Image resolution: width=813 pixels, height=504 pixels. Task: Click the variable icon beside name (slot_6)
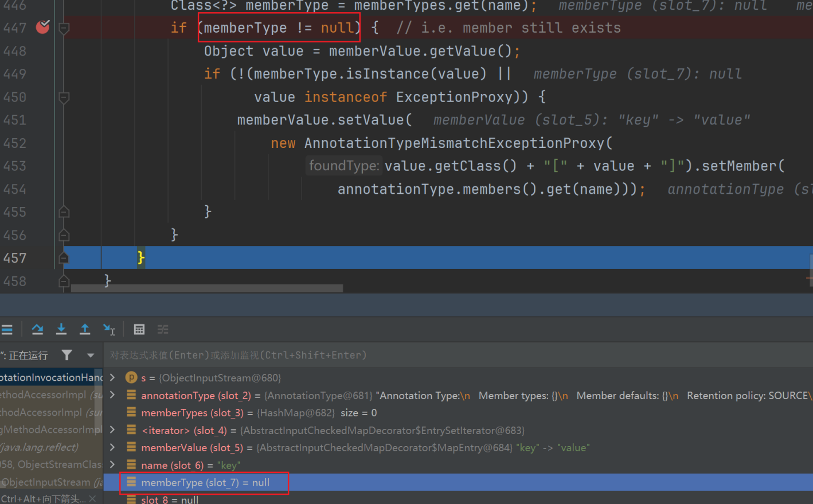tap(131, 464)
